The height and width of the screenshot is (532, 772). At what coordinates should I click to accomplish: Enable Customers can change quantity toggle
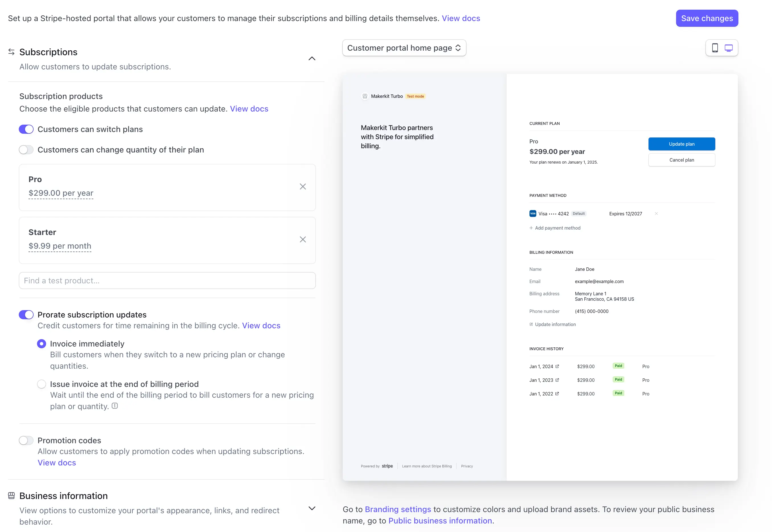click(26, 150)
